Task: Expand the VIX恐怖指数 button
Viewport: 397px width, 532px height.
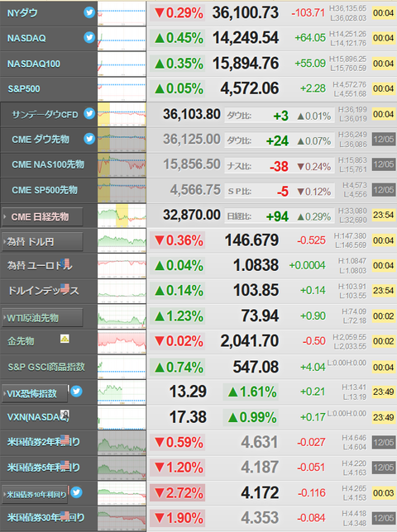Action: pos(34,393)
